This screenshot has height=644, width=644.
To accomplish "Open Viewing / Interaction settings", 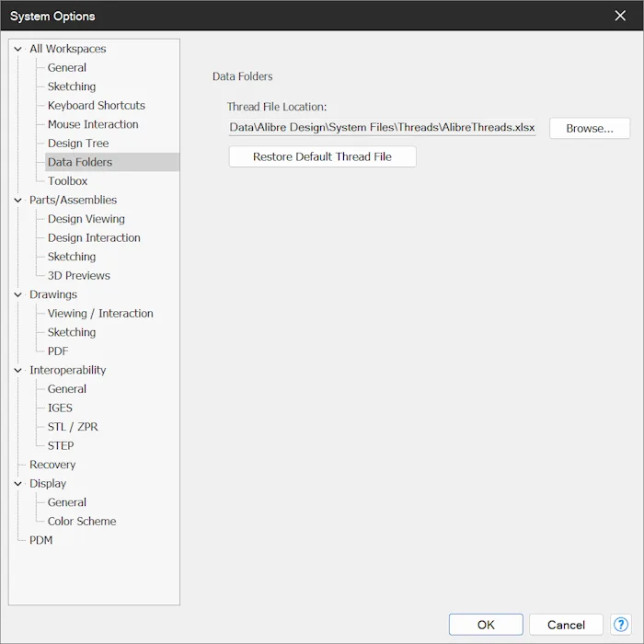I will (x=100, y=313).
